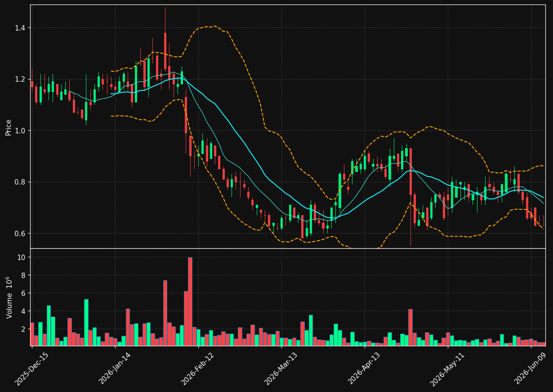The height and width of the screenshot is (392, 553).
Task: Click the 2026-Mar-13 date label
Action: (281, 369)
